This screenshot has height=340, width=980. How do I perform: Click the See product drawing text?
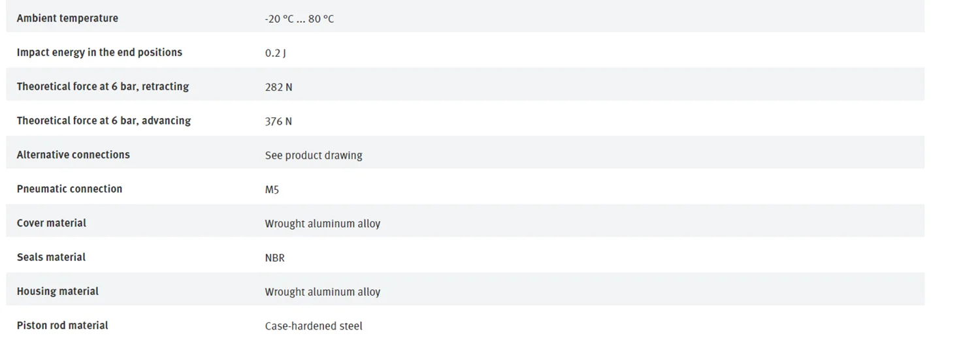[x=314, y=155]
